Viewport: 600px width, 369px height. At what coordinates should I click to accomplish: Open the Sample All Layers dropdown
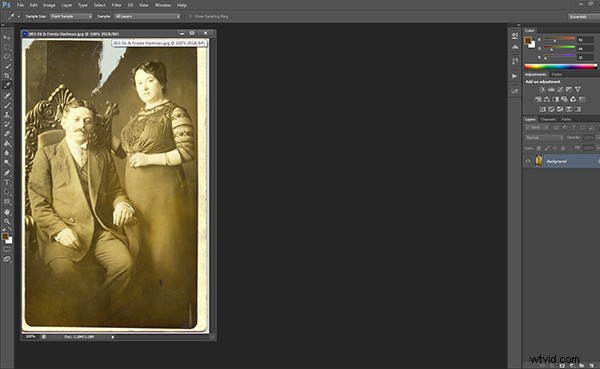(x=147, y=16)
